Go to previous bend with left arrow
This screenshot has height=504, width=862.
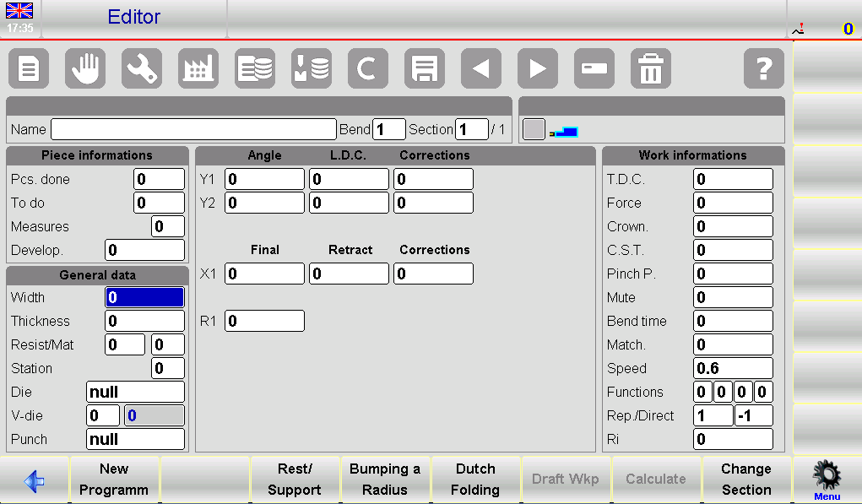point(481,69)
